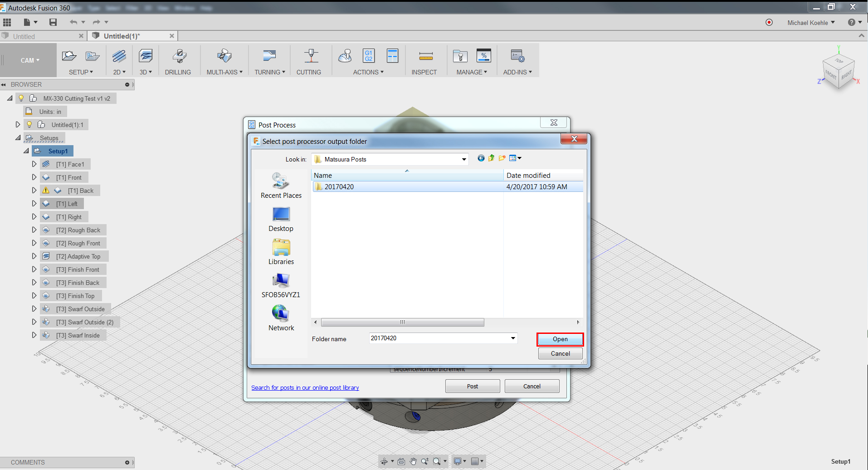Go to Recent Places
868x470 pixels.
(281, 186)
